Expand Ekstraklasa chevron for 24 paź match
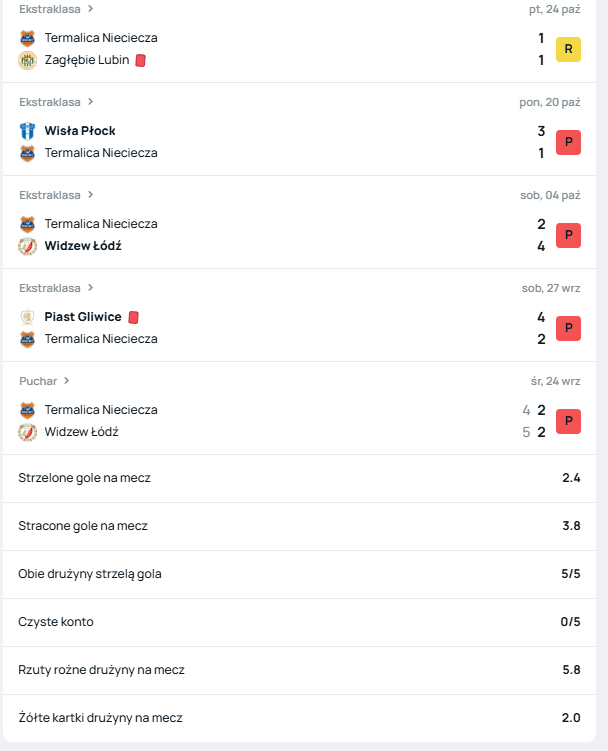The width and height of the screenshot is (608, 751). click(91, 9)
